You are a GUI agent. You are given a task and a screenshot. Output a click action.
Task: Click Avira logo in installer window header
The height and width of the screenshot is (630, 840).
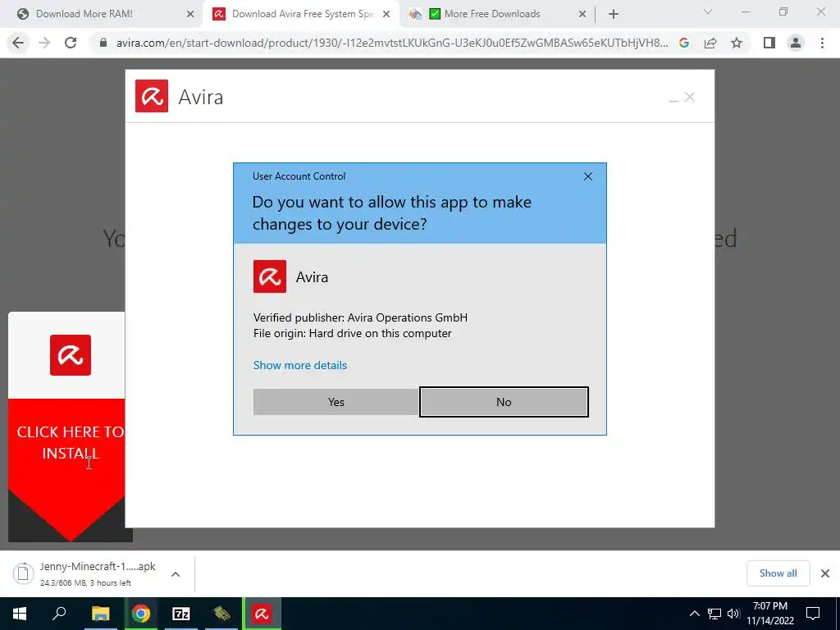(x=152, y=96)
